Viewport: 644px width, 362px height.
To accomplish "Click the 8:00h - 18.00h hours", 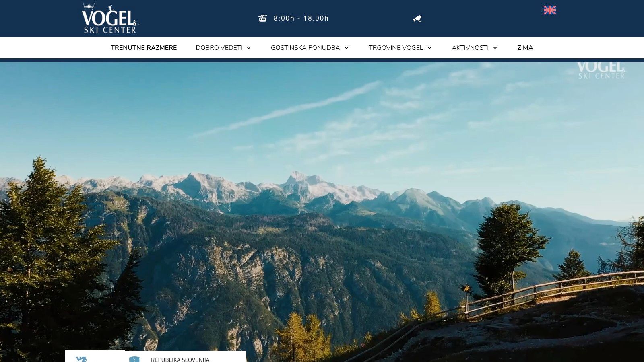I will coord(301,18).
